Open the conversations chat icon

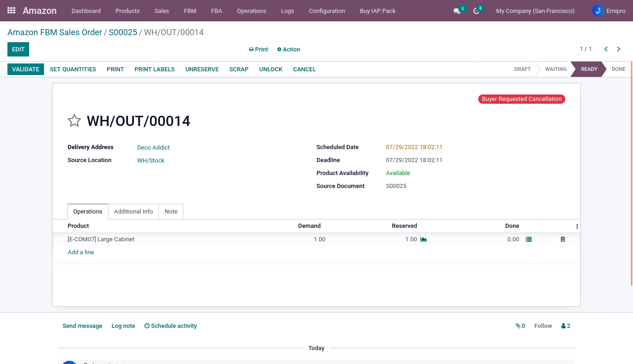coord(457,11)
